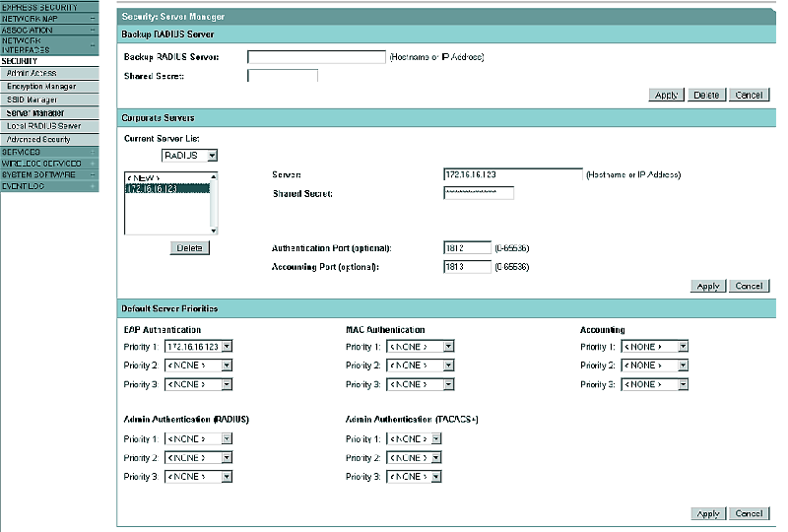Screen dimensions: 788x532
Task: Open EAP Authentication Priority 1 dropdown
Action: [x=199, y=347]
